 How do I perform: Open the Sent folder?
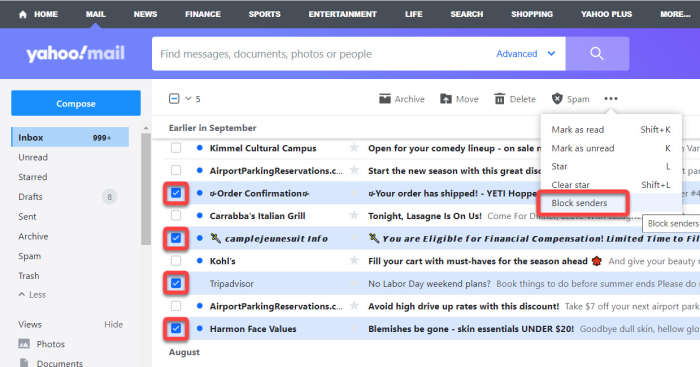click(27, 217)
